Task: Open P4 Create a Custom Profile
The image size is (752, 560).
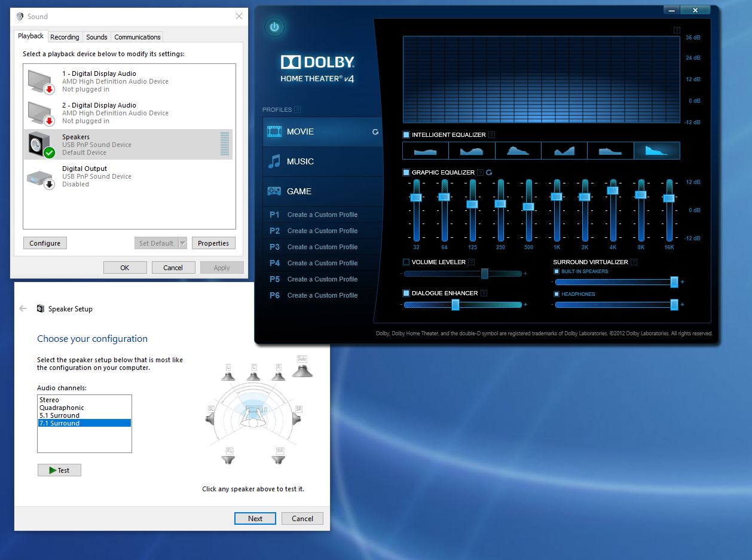Action: [x=323, y=263]
